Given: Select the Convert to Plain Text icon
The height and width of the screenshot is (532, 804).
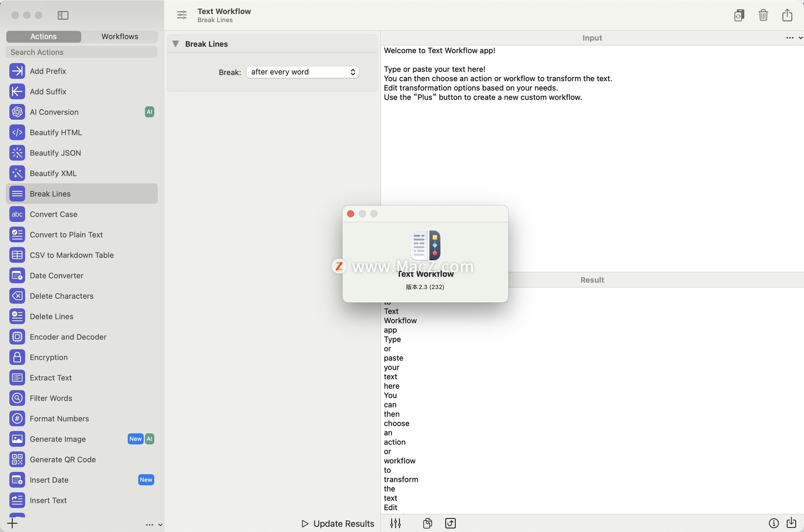Looking at the screenshot, I should pos(17,235).
